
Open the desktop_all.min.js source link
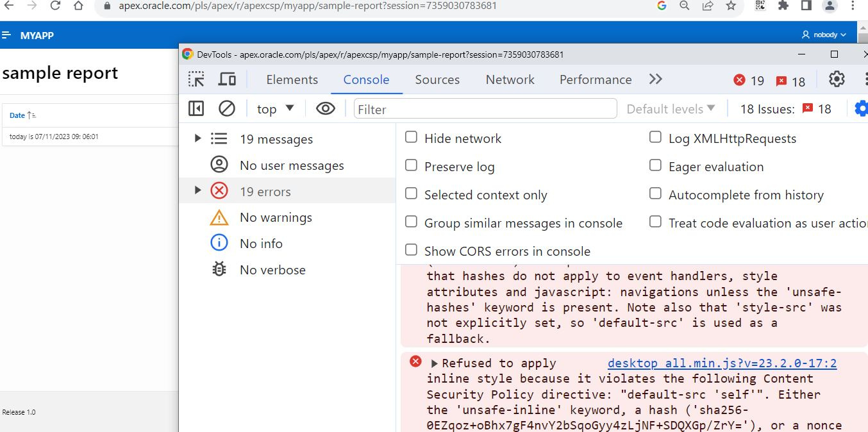(722, 363)
